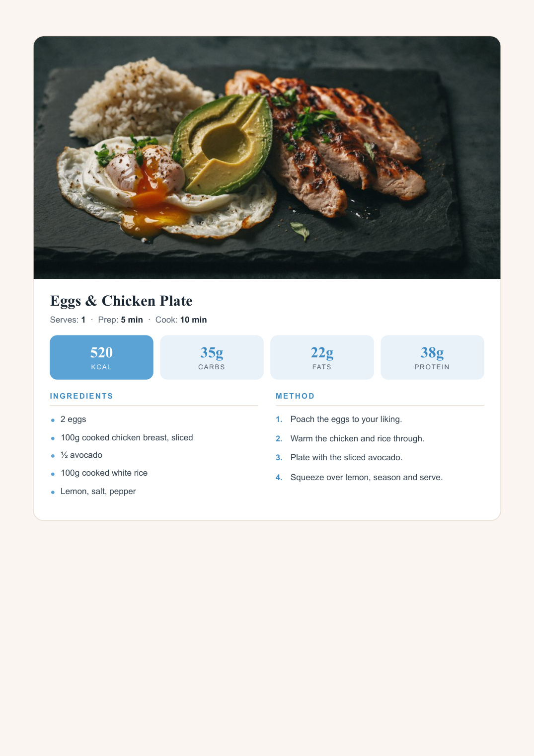Viewport: 534px width, 756px height.
Task: Click step 2 Warm the chicken and rice
Action: pyautogui.click(x=357, y=438)
